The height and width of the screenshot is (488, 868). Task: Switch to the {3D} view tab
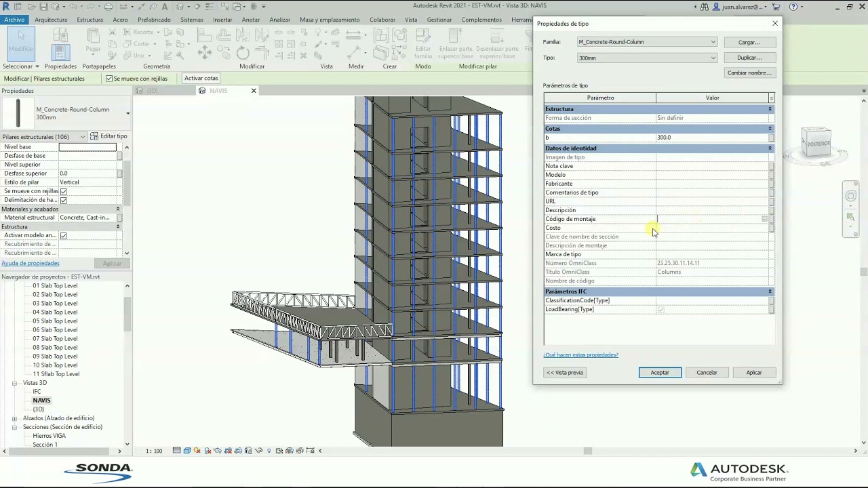pos(153,91)
